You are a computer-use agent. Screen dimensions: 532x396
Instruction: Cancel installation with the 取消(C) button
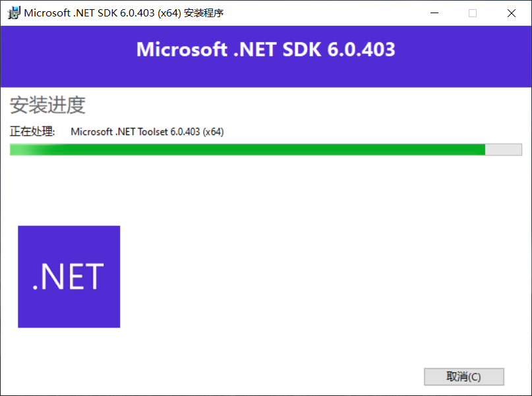click(464, 377)
